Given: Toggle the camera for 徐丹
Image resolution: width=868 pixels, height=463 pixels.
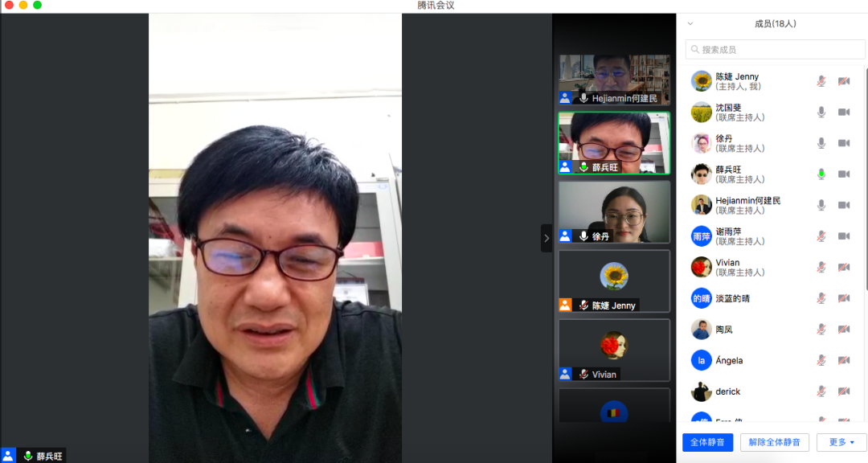Looking at the screenshot, I should click(844, 143).
